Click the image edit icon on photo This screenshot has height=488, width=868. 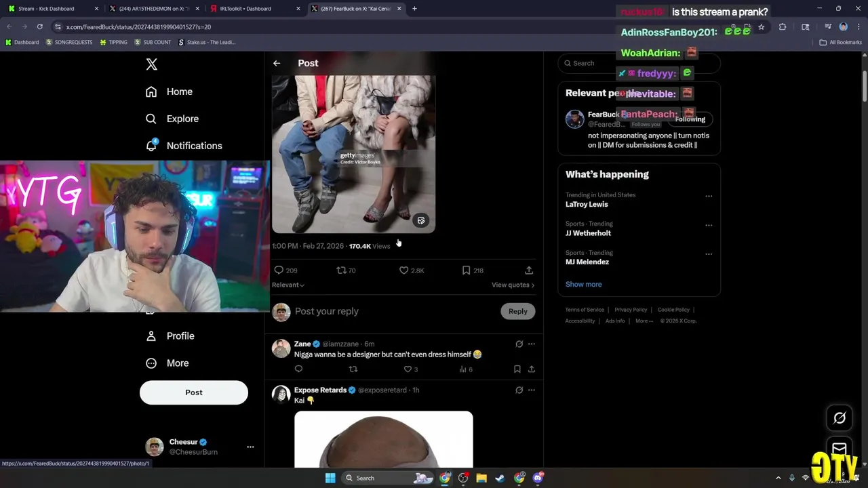421,221
